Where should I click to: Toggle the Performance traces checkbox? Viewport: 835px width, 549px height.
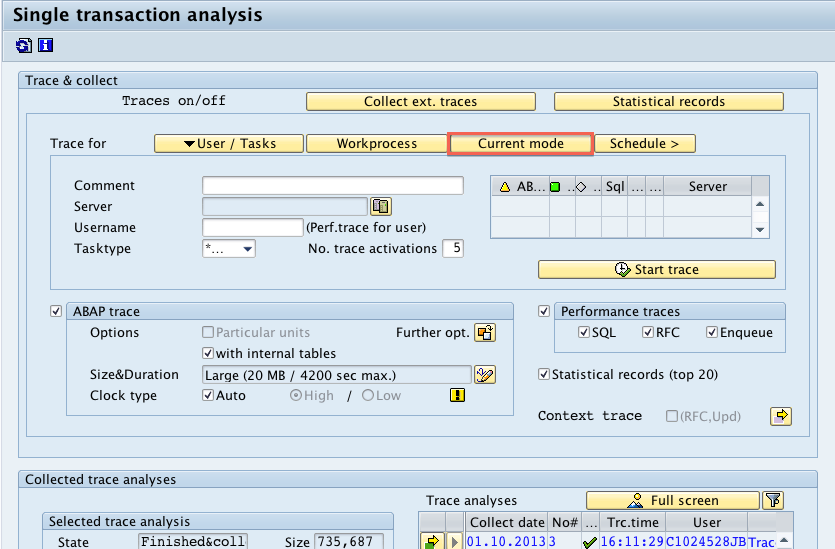[544, 311]
